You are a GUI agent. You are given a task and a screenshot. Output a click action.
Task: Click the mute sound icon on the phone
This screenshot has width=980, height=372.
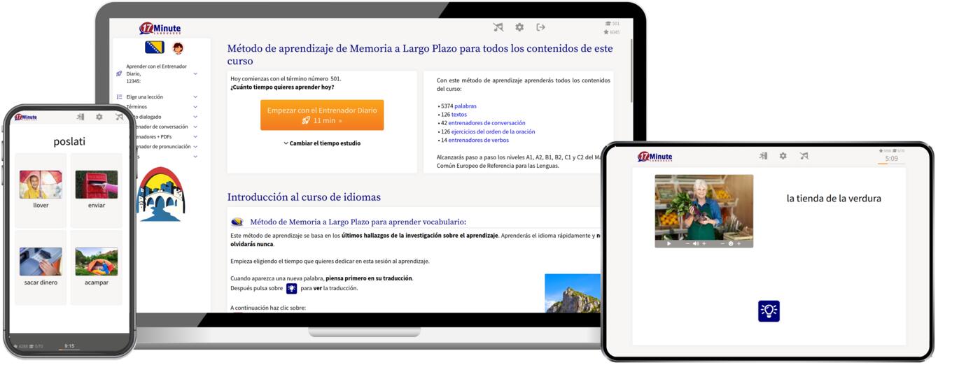tap(119, 117)
